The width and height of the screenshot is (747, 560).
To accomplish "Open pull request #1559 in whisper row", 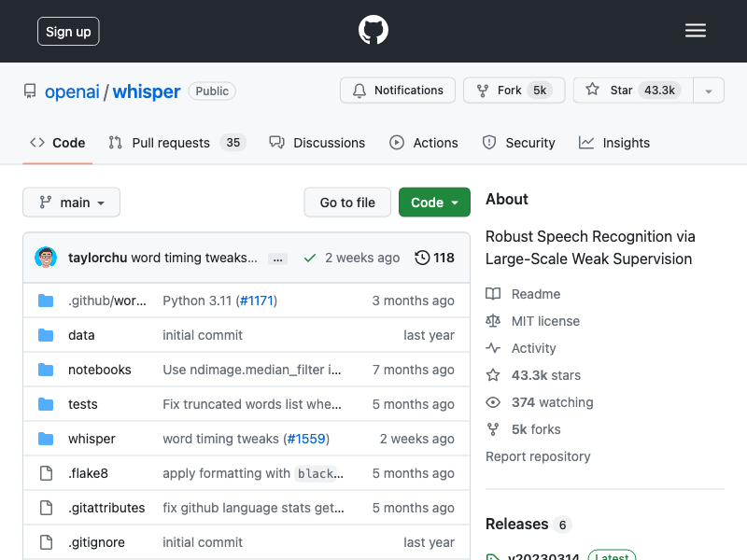I will pyautogui.click(x=306, y=439).
